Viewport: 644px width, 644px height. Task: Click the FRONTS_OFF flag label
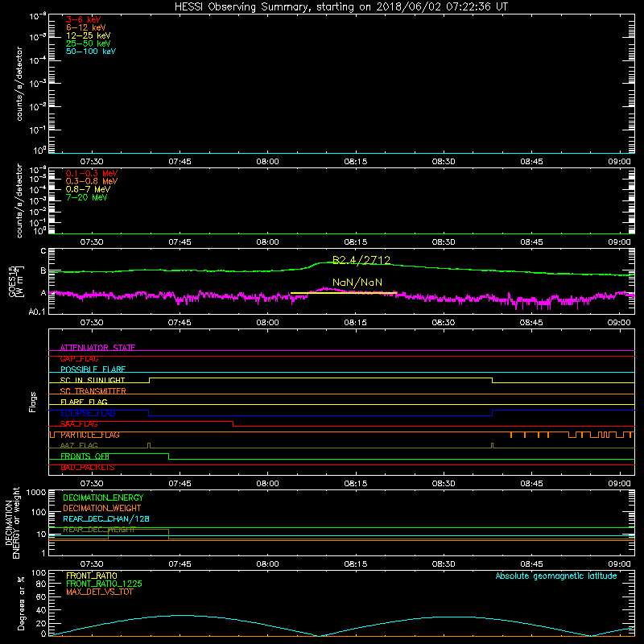click(85, 456)
